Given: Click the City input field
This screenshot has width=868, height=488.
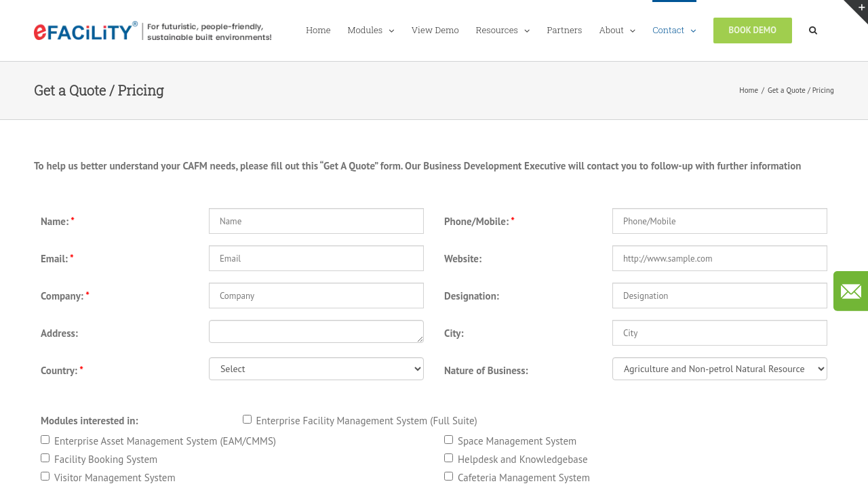Looking at the screenshot, I should (719, 333).
